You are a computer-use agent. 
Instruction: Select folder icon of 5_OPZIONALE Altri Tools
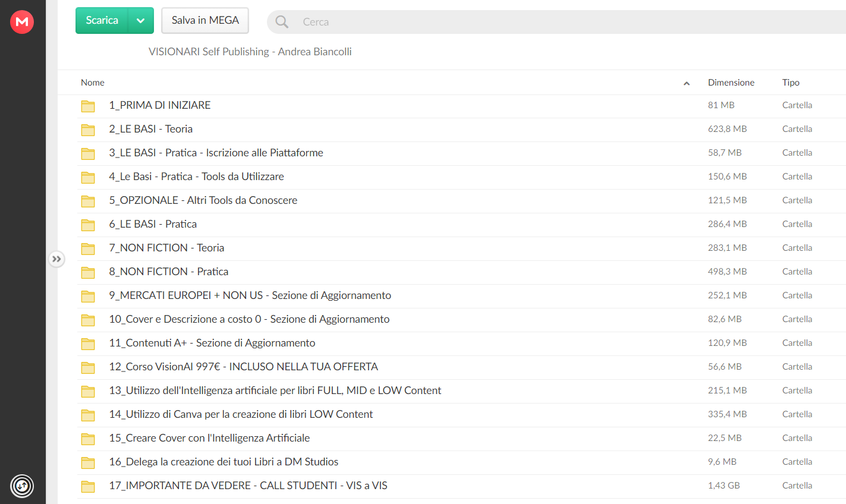pos(88,201)
